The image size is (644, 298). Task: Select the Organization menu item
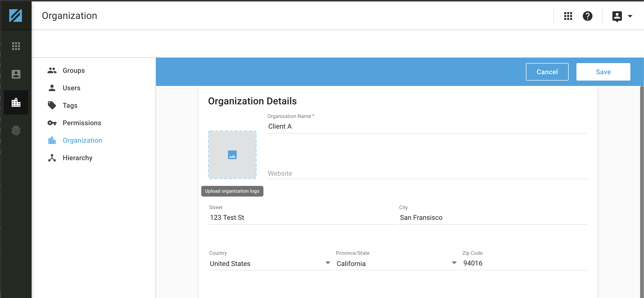82,141
